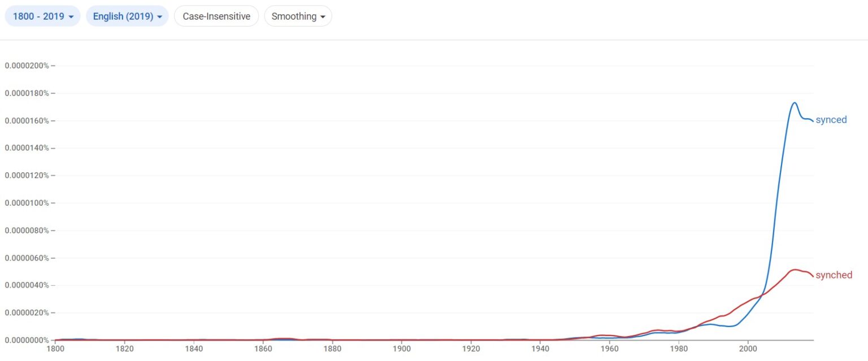Click the Case-Insensitive pill button
Screen dimensions: 868x361
(x=216, y=16)
